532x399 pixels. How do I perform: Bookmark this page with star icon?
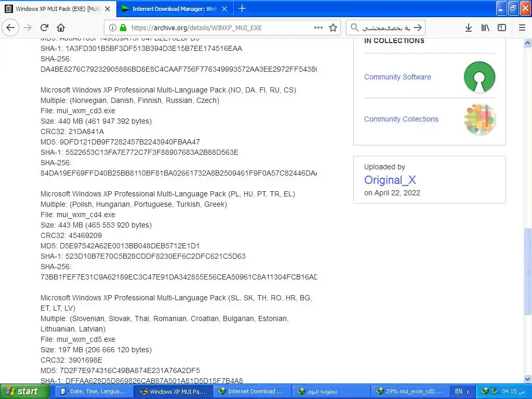point(333,28)
